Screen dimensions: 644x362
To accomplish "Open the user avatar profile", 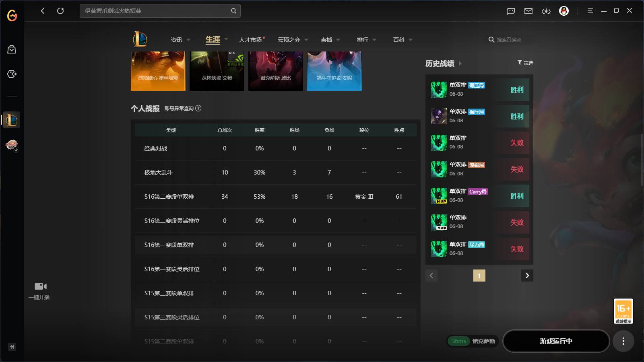I will pyautogui.click(x=564, y=11).
